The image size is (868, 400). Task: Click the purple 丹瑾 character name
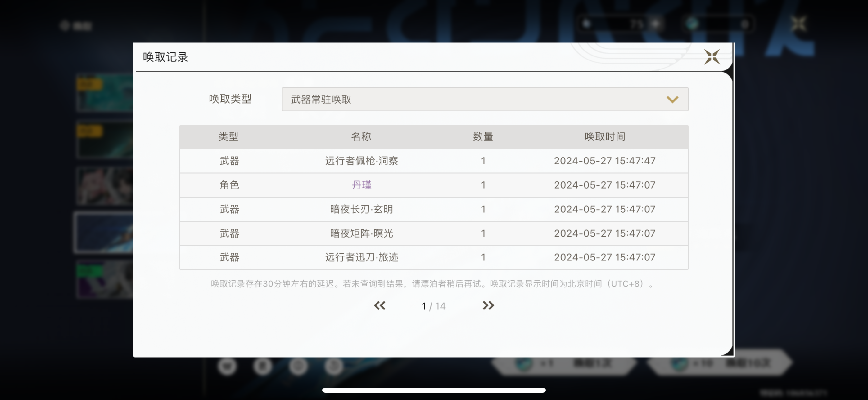[x=361, y=185]
